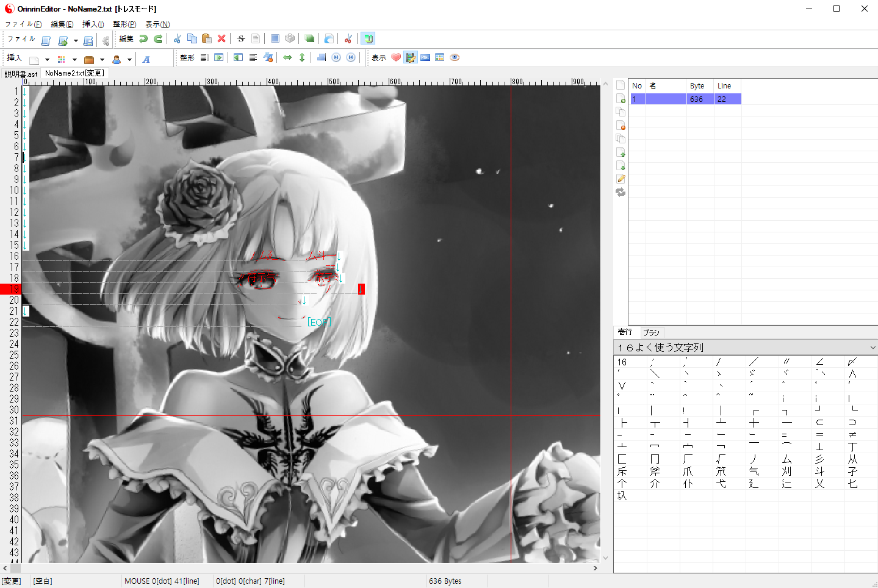
Task: Click the pencil edit page icon
Action: coord(621,179)
